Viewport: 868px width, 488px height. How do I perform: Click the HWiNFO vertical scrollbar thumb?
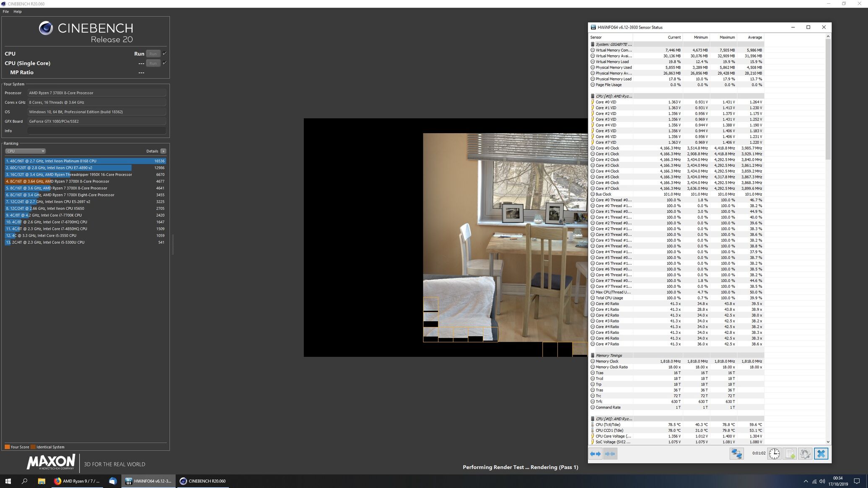(x=828, y=99)
